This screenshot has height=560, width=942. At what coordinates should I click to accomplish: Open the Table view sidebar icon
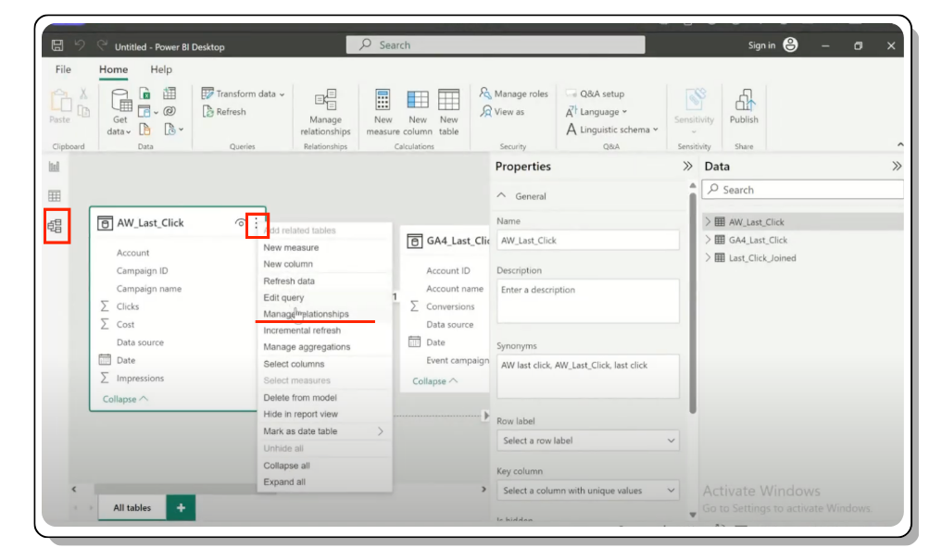[x=55, y=195]
